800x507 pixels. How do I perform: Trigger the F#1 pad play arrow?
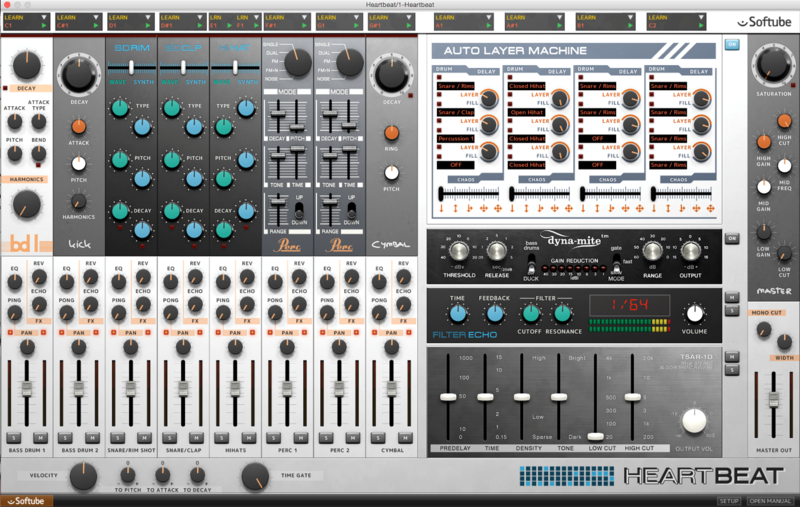point(304,25)
